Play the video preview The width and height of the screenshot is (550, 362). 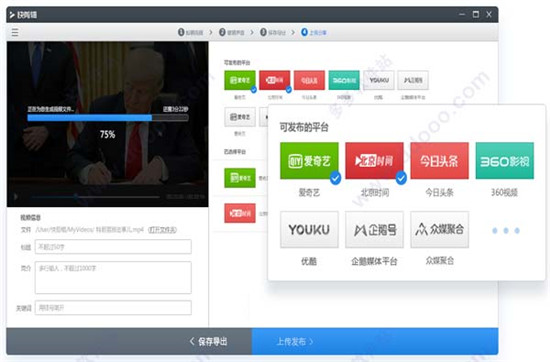[x=15, y=197]
